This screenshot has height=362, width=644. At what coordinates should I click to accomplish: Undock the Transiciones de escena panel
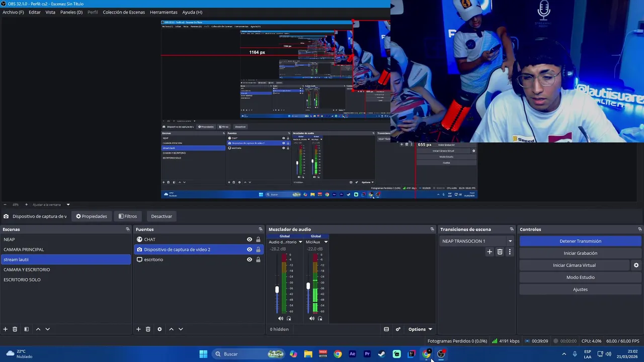click(512, 229)
